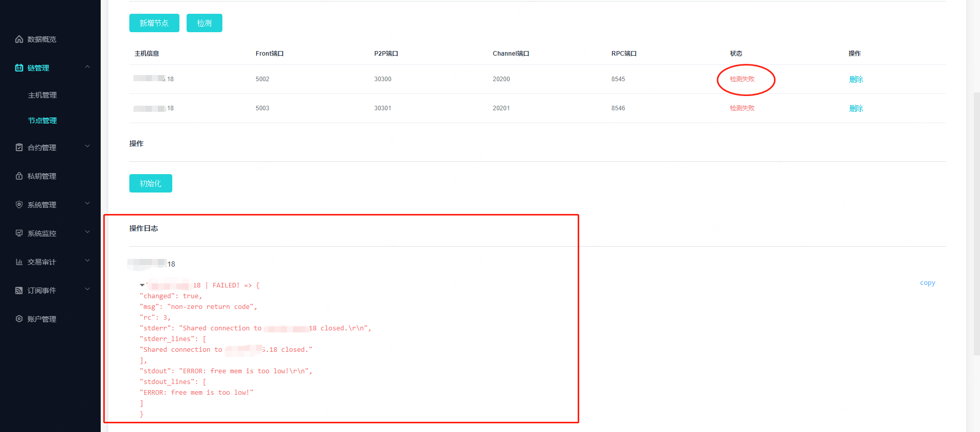The height and width of the screenshot is (432, 980).
Task: Click the P2P端口 column header
Action: point(386,54)
